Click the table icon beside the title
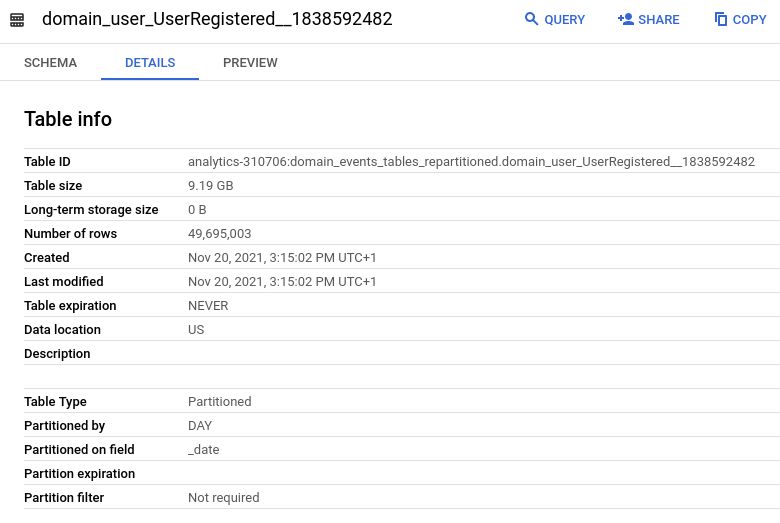 [17, 20]
